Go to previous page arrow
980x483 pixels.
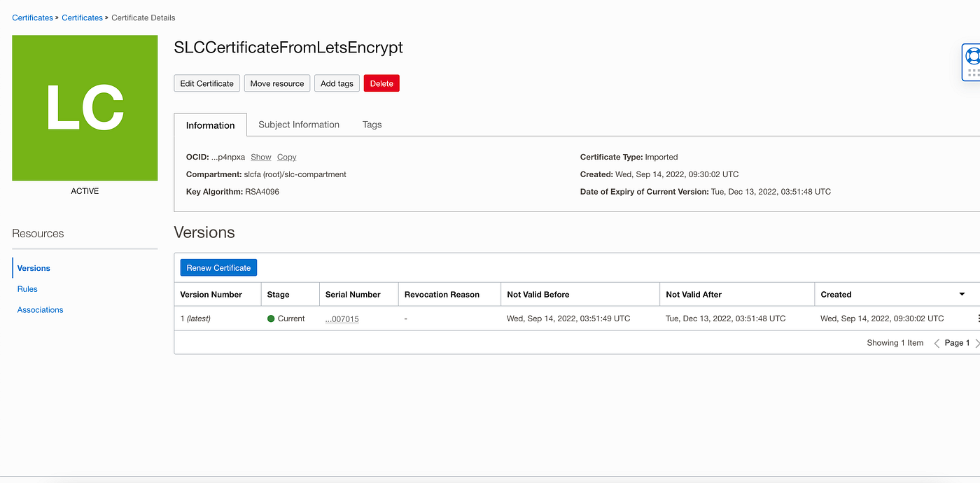(x=937, y=343)
